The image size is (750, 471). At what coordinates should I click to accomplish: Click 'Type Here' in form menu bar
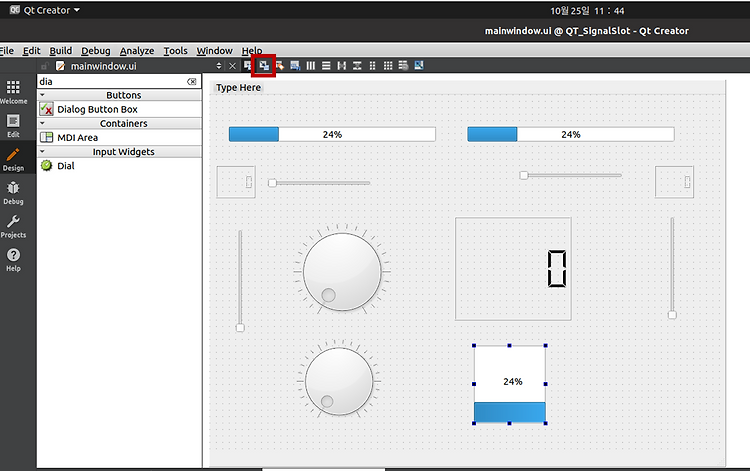(x=238, y=88)
